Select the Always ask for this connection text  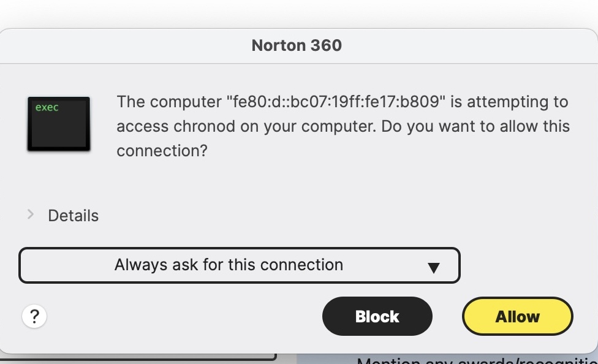(229, 265)
